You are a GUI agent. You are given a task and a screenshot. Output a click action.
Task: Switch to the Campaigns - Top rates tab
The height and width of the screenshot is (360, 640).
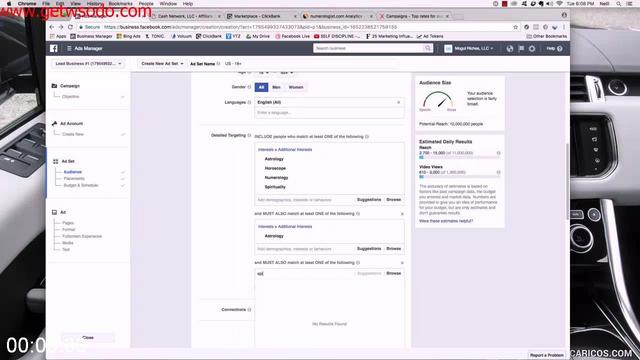[x=413, y=16]
